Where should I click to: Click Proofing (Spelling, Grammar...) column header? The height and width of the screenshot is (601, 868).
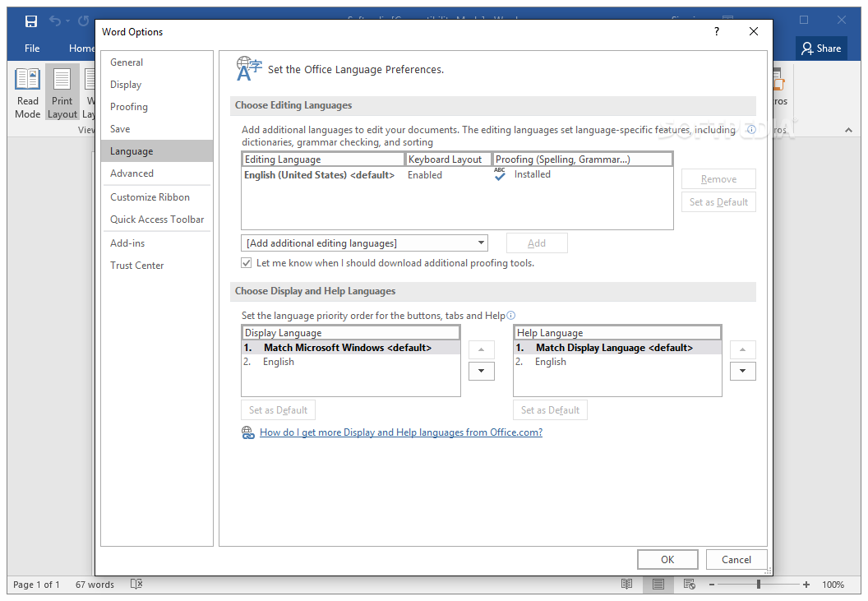(582, 159)
